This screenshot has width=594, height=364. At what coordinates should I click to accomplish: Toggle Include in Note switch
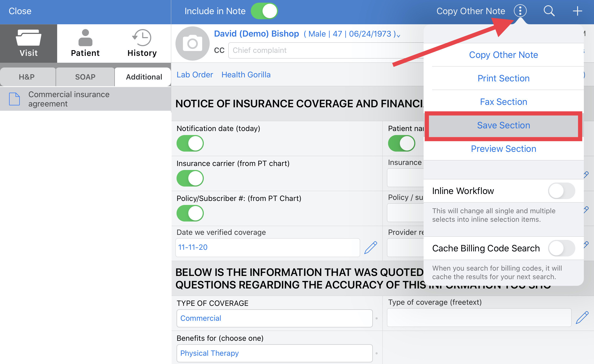[264, 11]
